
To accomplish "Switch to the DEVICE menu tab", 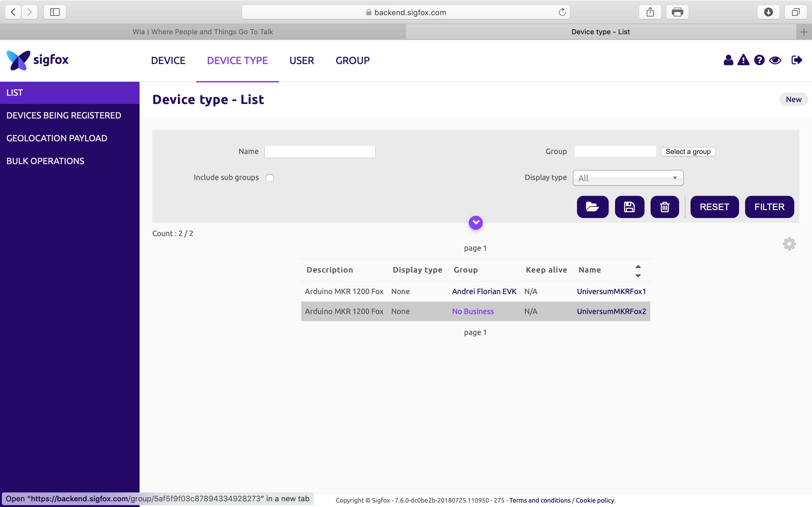I will pyautogui.click(x=168, y=61).
